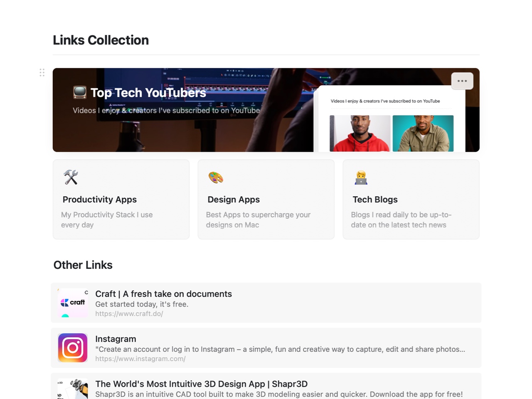Click the https://www.instagram.com/ URL
Screen dimensions: 532x399
(x=140, y=359)
